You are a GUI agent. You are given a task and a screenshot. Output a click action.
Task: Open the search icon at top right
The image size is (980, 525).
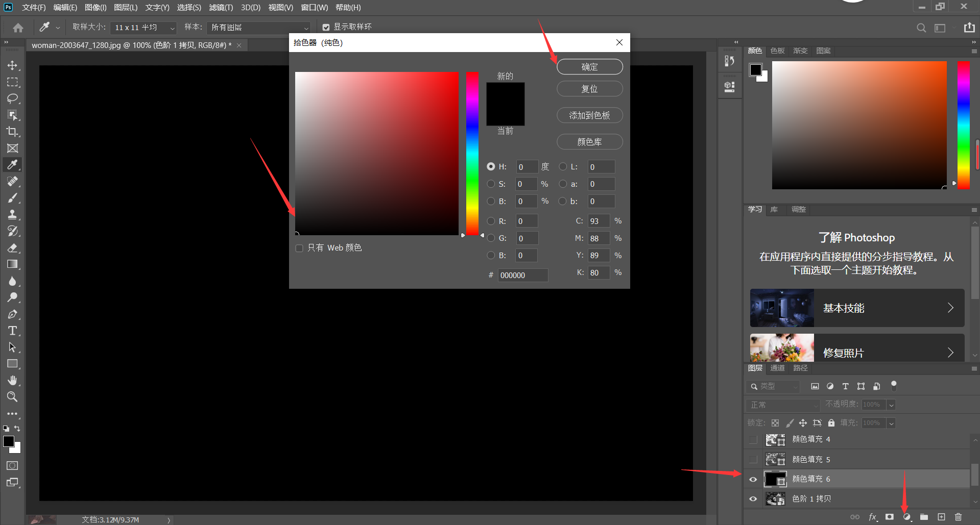pyautogui.click(x=921, y=28)
